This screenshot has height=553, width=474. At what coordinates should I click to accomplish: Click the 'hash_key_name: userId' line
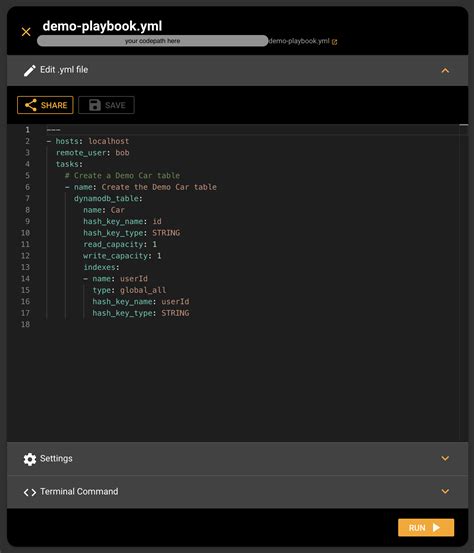[x=141, y=302]
